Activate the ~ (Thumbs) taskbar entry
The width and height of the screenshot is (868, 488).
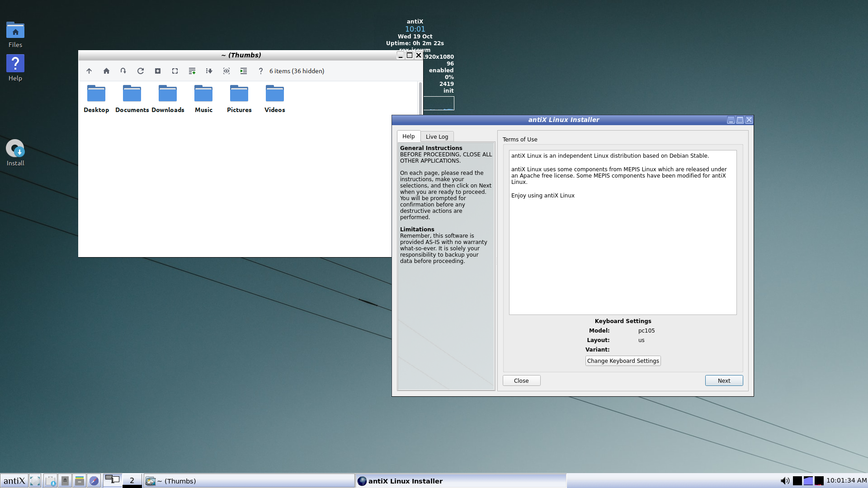[x=249, y=481]
